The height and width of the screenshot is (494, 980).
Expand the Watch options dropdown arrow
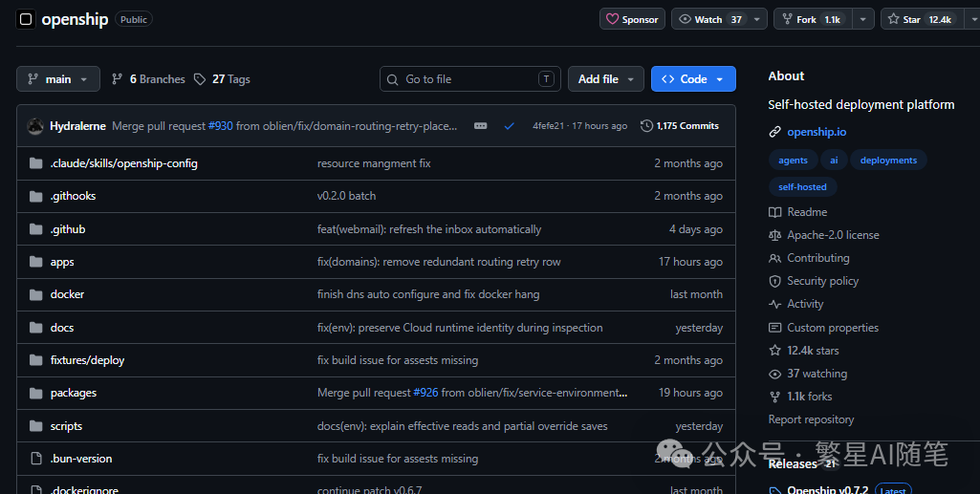coord(757,19)
